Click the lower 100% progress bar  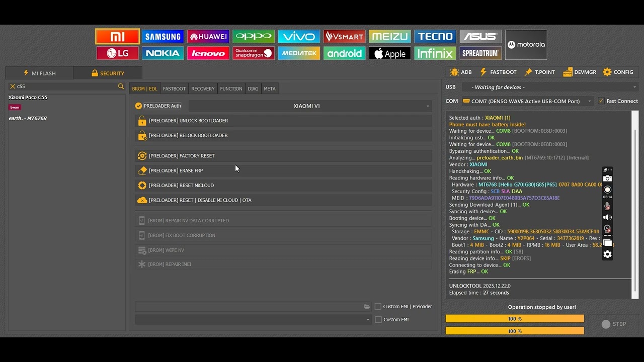tap(515, 331)
